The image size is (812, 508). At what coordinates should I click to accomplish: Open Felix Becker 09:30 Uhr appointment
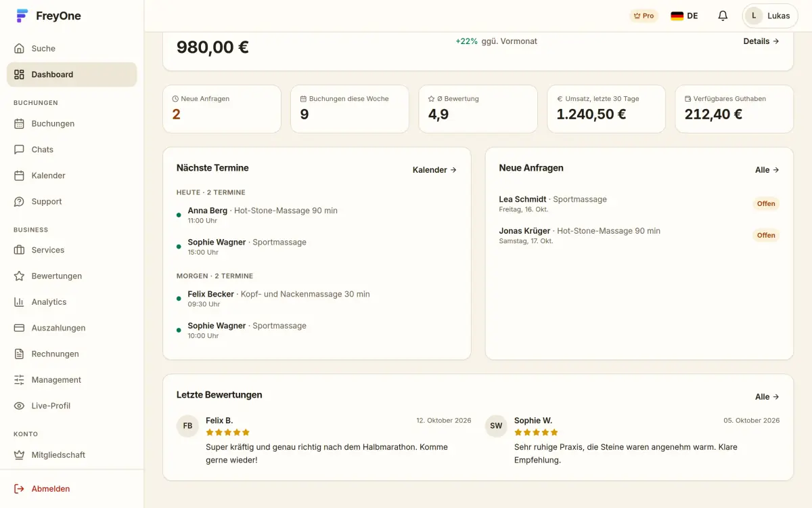click(x=317, y=299)
